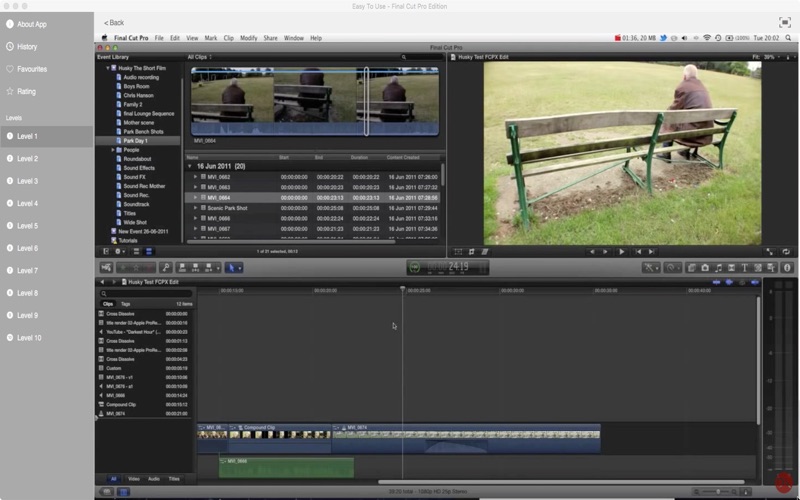This screenshot has width=800, height=500.
Task: Expand the MVI_0662 clip row
Action: pos(195,177)
